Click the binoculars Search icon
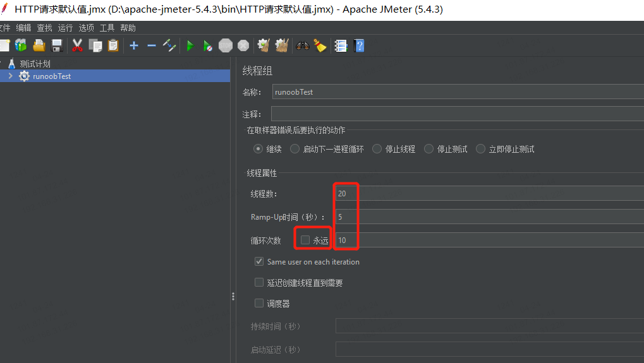644x363 pixels. coord(303,45)
